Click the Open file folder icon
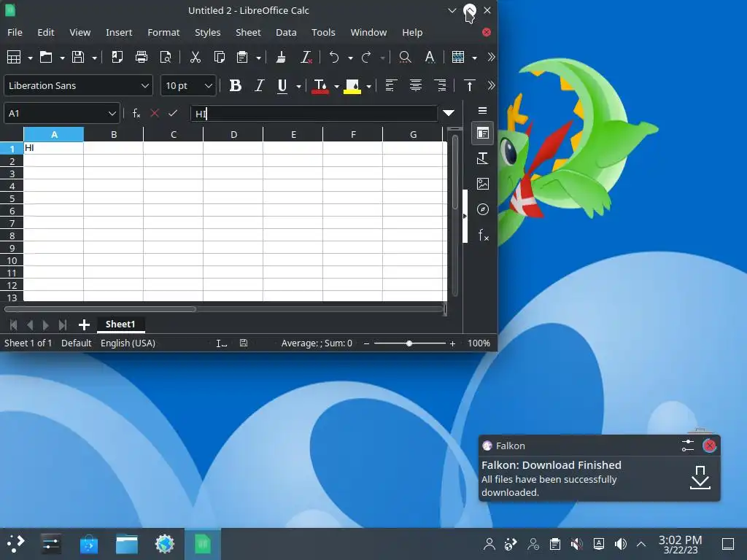 click(x=46, y=57)
